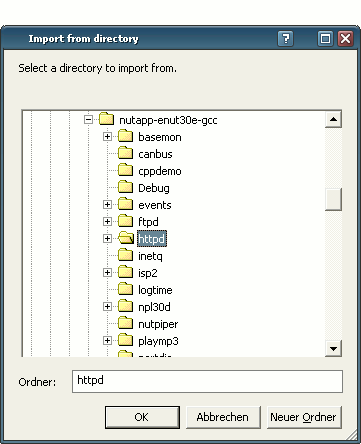Select the cppdemo folder name
The height and width of the screenshot is (444, 361).
(x=160, y=171)
